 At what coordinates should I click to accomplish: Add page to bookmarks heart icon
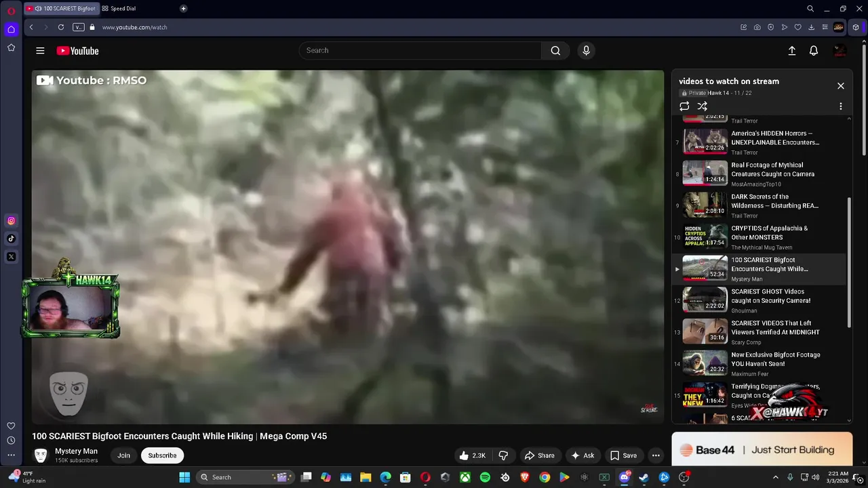(x=797, y=27)
